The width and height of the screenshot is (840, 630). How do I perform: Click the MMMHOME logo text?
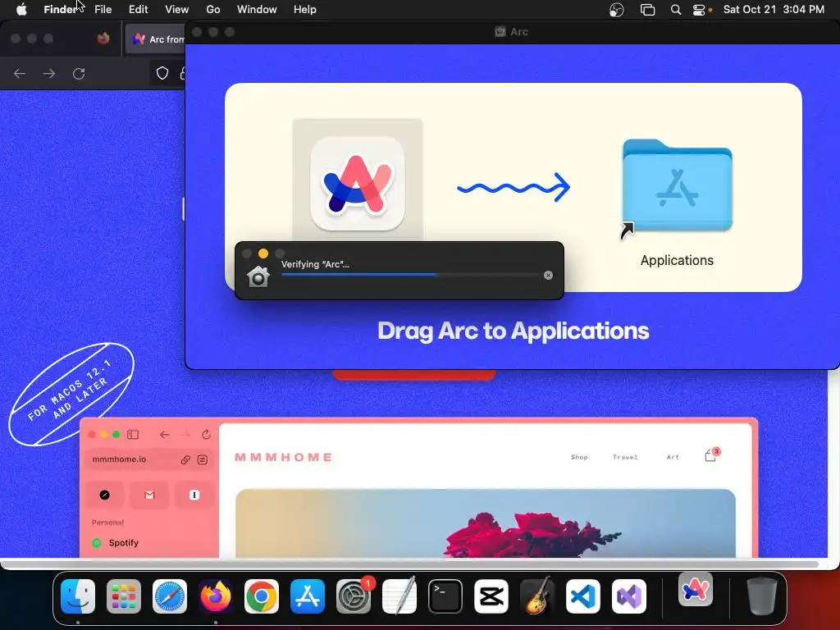coord(283,457)
